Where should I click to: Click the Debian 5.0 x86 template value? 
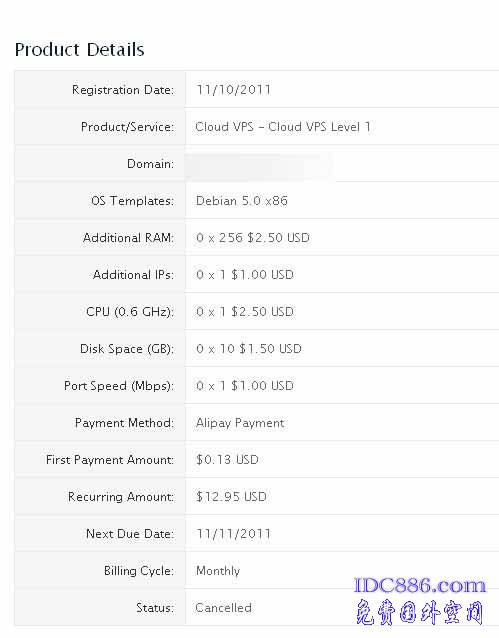point(242,201)
